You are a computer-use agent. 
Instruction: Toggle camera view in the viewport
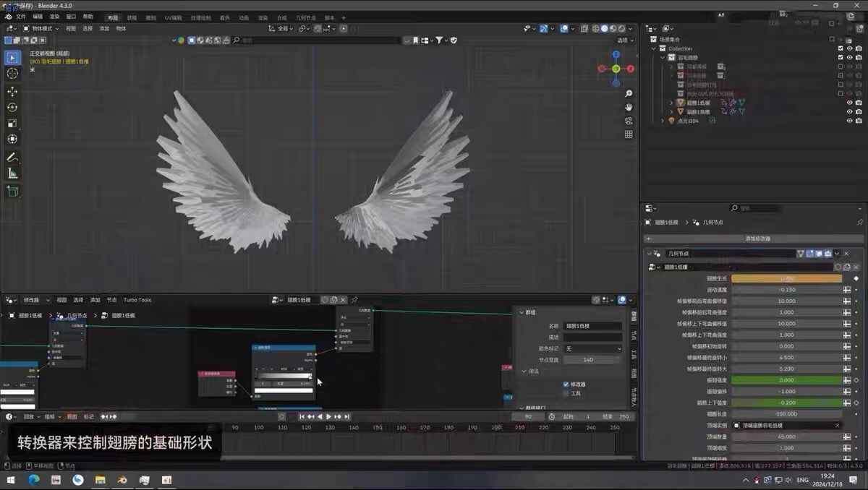point(629,121)
